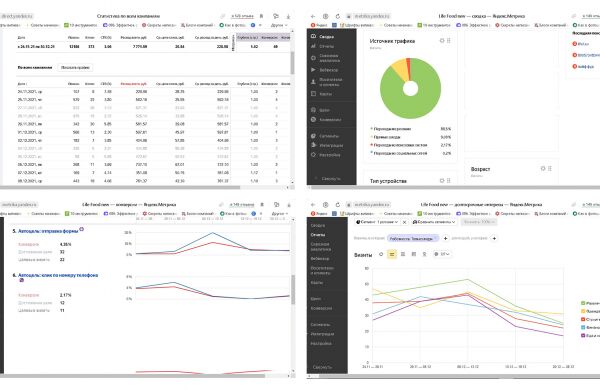
Task: Open grouping period dropdown beside Визиты chart icons
Action: [442, 254]
